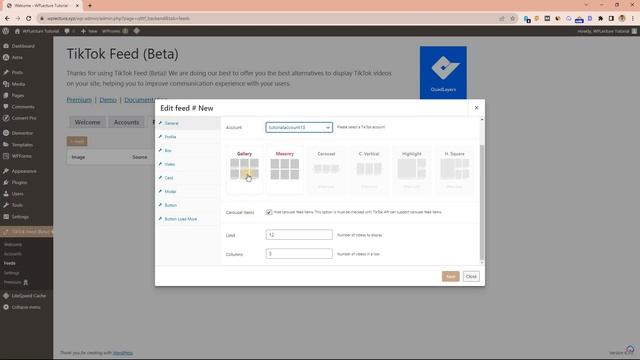Open a new browser tab

click(90, 6)
